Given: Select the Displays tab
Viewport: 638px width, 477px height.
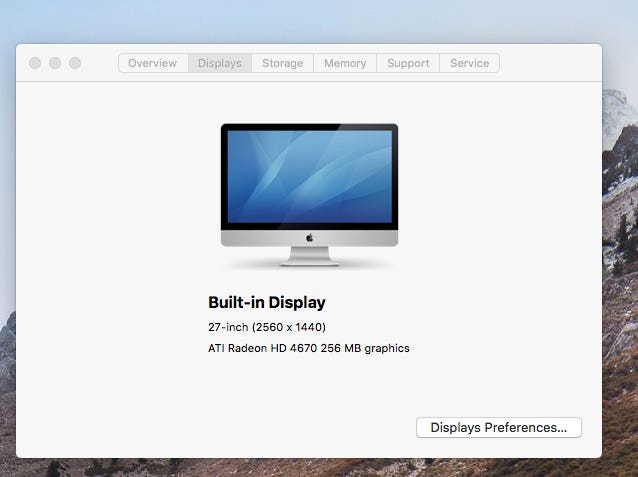Looking at the screenshot, I should tap(220, 63).
